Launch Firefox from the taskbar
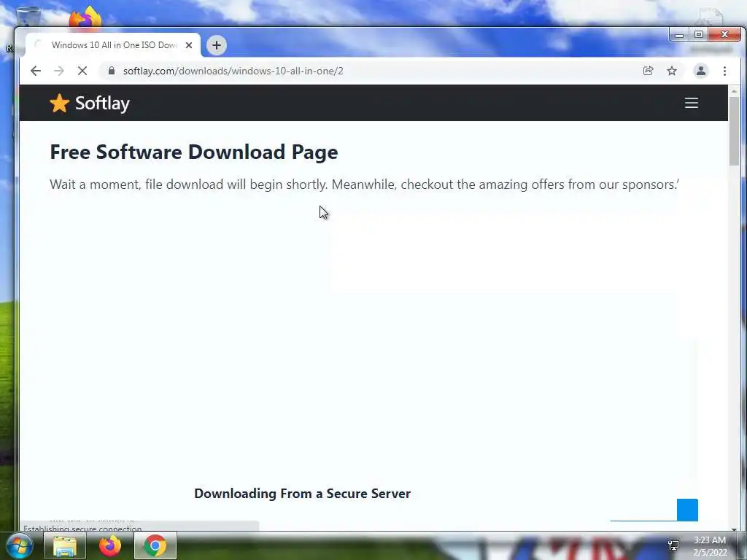This screenshot has height=560, width=747. tap(110, 545)
